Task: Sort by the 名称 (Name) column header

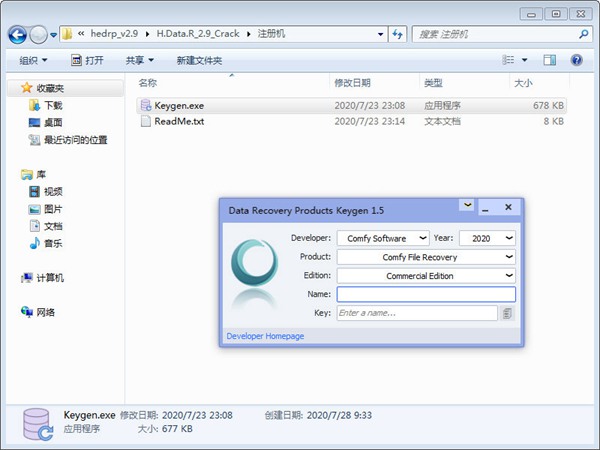Action: pyautogui.click(x=148, y=83)
